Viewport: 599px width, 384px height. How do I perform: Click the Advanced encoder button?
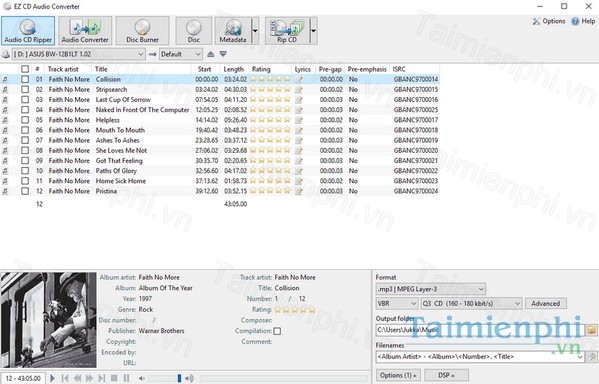(x=546, y=304)
